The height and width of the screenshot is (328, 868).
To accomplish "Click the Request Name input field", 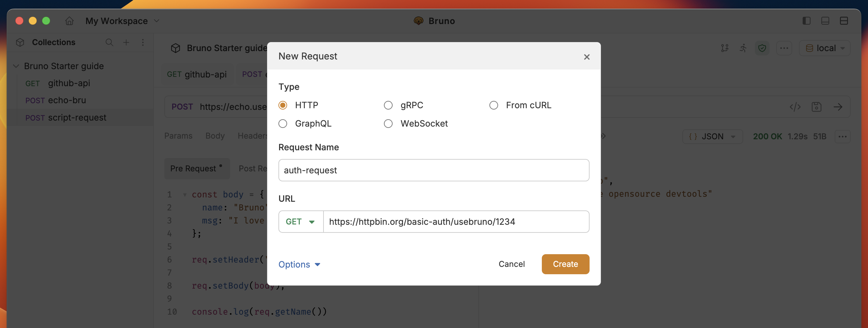I will 434,170.
